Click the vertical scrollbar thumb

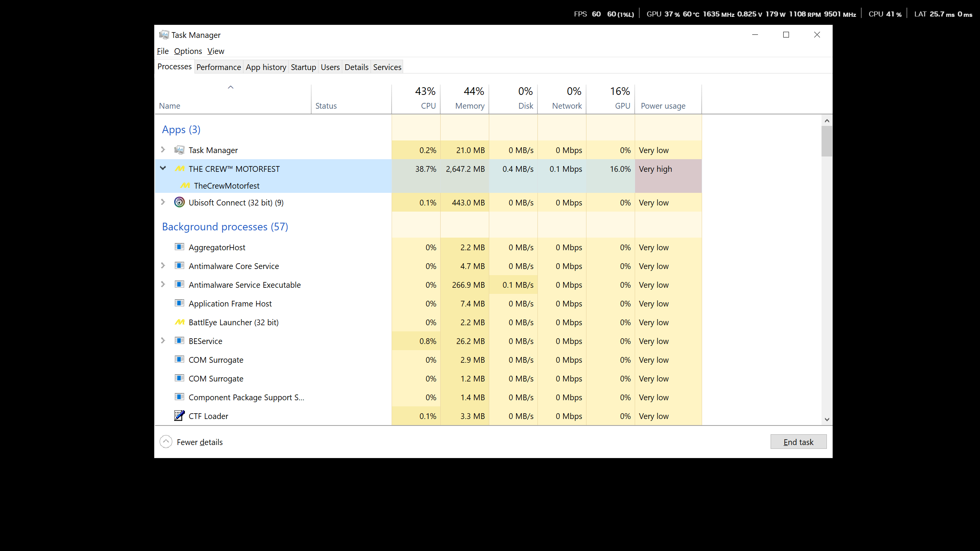click(827, 141)
